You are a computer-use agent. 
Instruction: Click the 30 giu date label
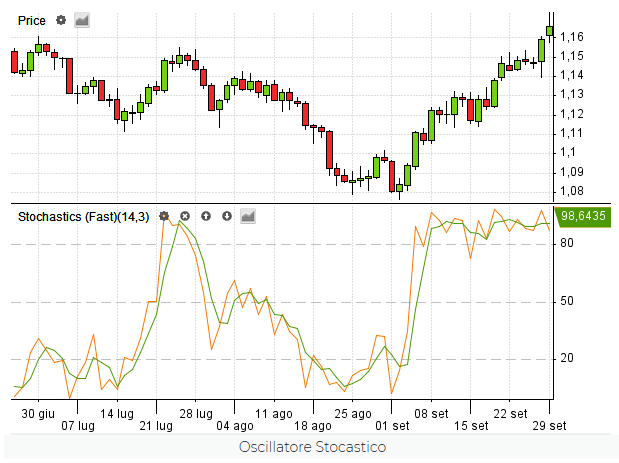pos(38,414)
